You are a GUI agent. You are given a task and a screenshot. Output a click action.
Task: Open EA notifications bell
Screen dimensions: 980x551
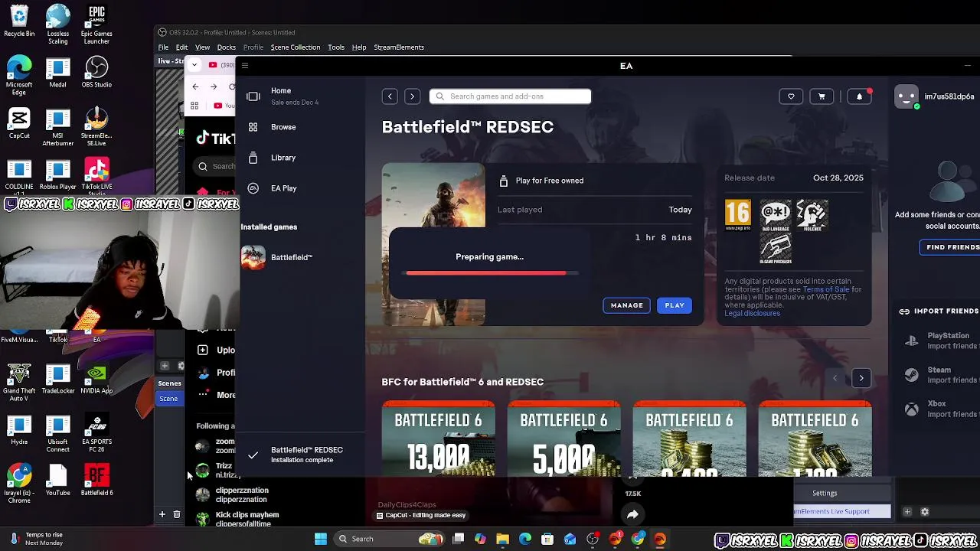tap(859, 96)
